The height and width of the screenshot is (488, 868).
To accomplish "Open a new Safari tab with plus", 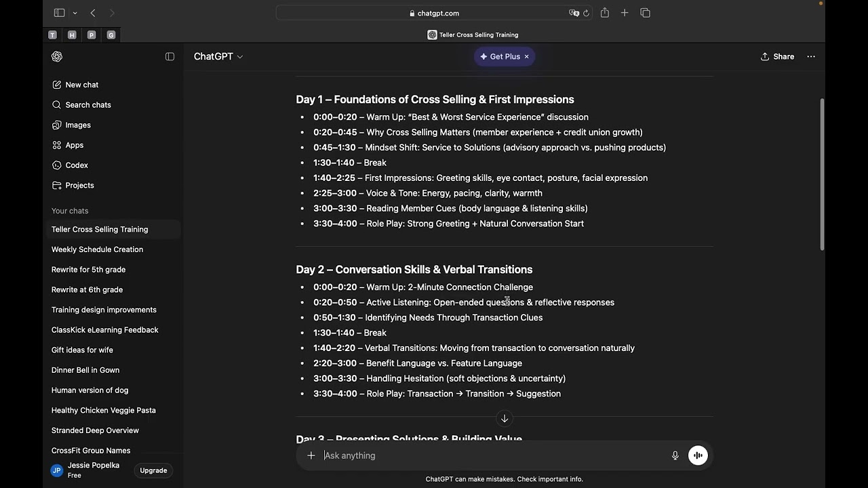I will (x=625, y=13).
